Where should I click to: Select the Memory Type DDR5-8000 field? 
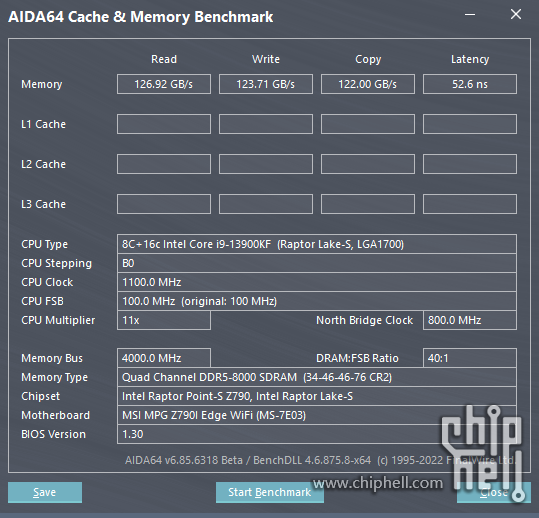(x=317, y=377)
